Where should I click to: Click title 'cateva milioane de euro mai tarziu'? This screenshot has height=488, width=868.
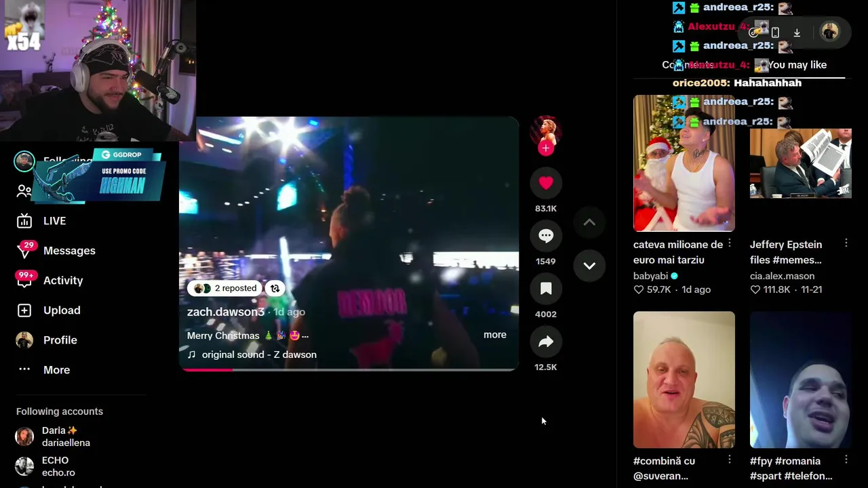click(678, 252)
